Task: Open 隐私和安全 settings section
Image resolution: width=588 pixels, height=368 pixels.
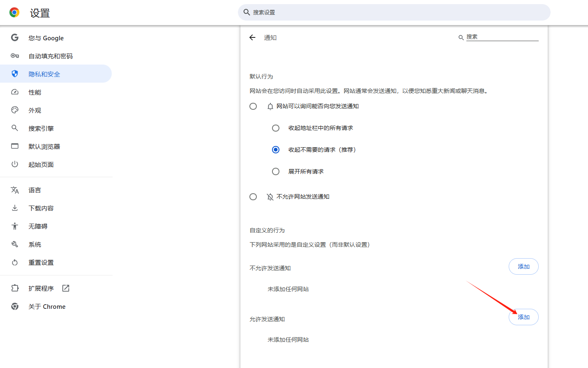Action: pyautogui.click(x=56, y=74)
